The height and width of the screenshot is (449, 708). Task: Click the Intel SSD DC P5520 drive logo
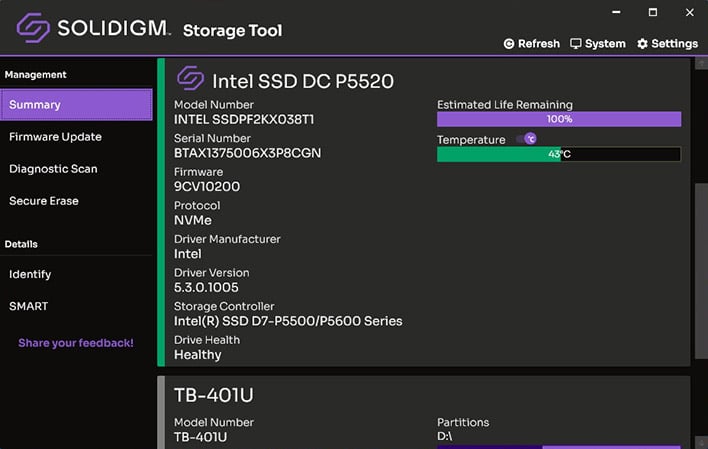(190, 79)
